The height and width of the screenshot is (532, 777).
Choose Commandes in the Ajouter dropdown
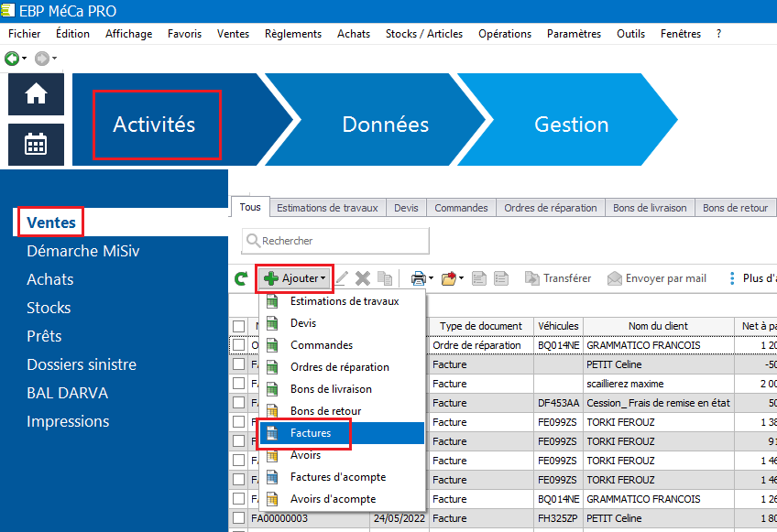pos(342,345)
